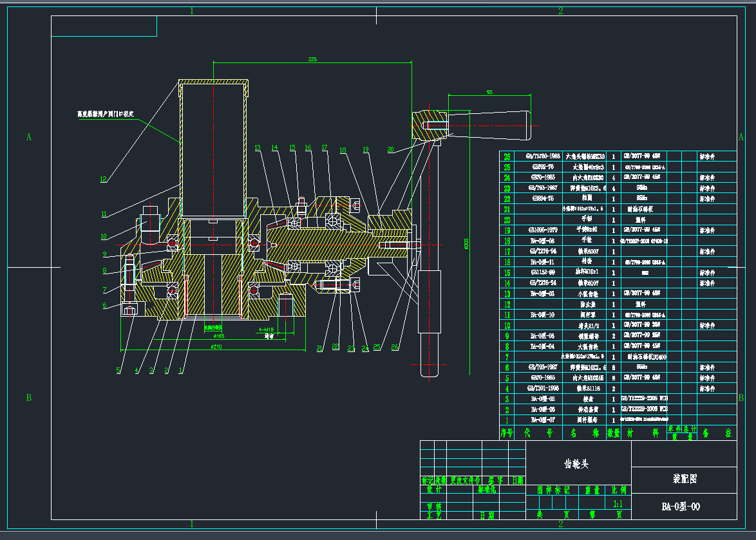Click the ø165 diameter dimension text

(x=218, y=335)
